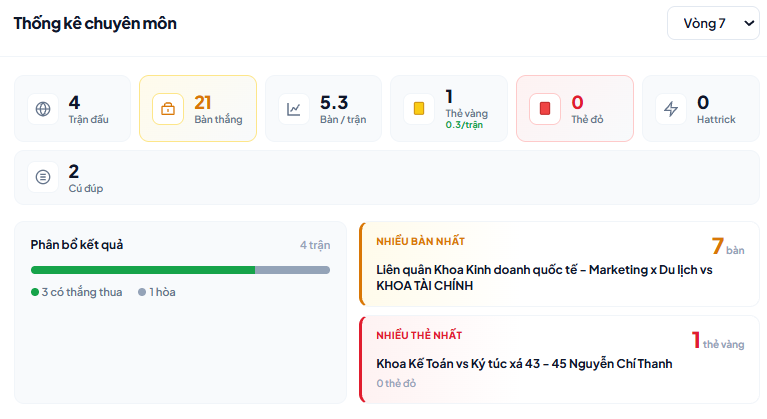This screenshot has height=419, width=767.
Task: Click the briefcase icon for Bàn thắng
Action: click(x=168, y=109)
